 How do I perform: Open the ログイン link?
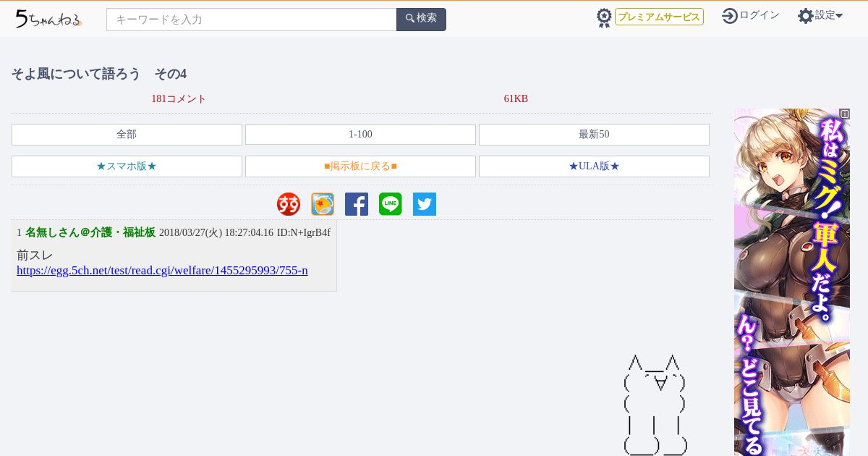tap(759, 15)
